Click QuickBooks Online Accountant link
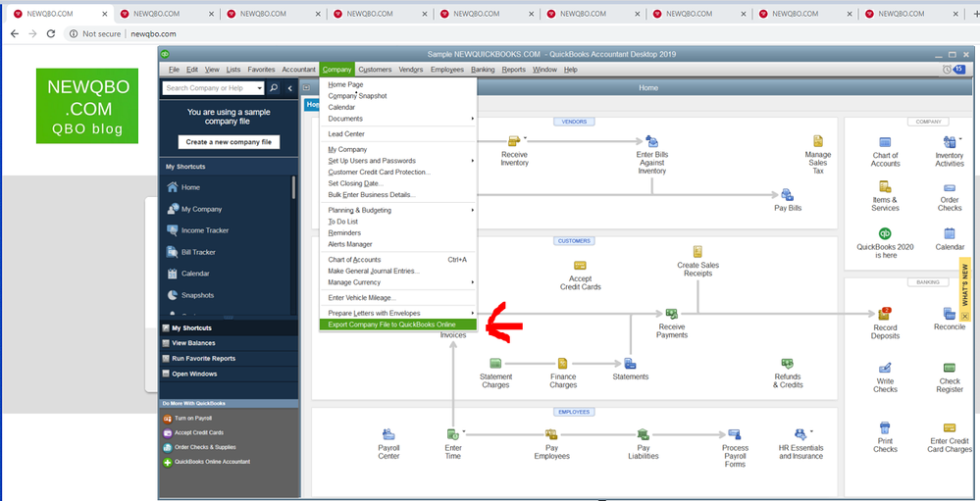This screenshot has height=501, width=980. [x=212, y=462]
